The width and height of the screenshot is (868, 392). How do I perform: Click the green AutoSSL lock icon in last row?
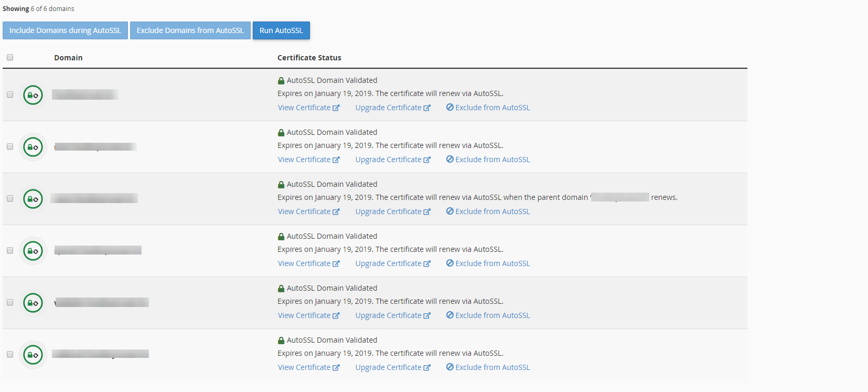coord(33,355)
